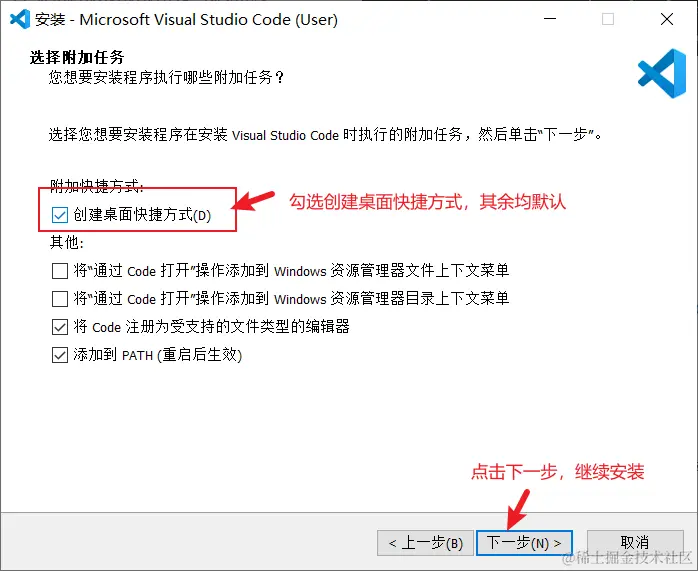
Task: Click the instruction line beginning 选择您想要安装程序
Action: pyautogui.click(x=326, y=134)
